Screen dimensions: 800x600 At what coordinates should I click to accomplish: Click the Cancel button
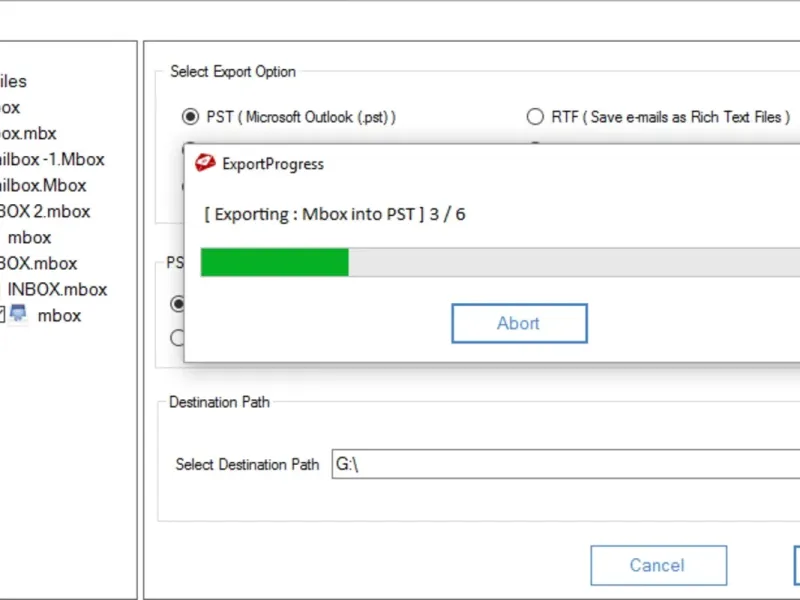656,565
